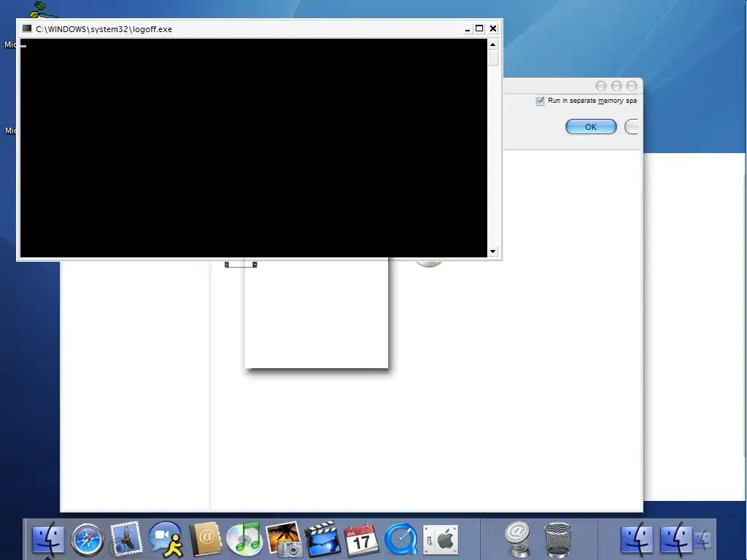Viewport: 747px width, 560px height.
Task: Maximize the logoff.exe console window
Action: tap(479, 29)
